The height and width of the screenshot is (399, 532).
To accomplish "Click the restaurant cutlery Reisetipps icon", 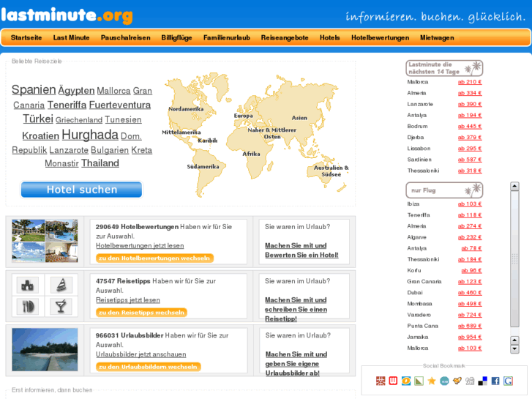I will coord(28,307).
